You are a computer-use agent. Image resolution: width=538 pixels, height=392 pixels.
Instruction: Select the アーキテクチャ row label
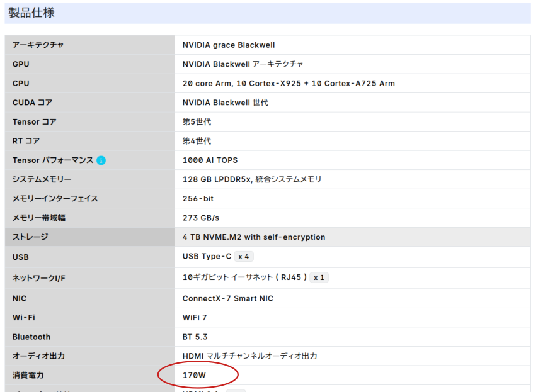pyautogui.click(x=38, y=45)
